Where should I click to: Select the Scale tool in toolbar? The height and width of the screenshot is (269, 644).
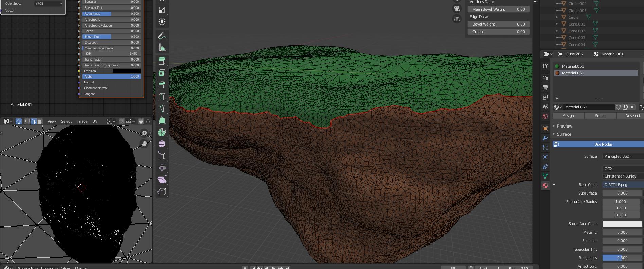(162, 10)
